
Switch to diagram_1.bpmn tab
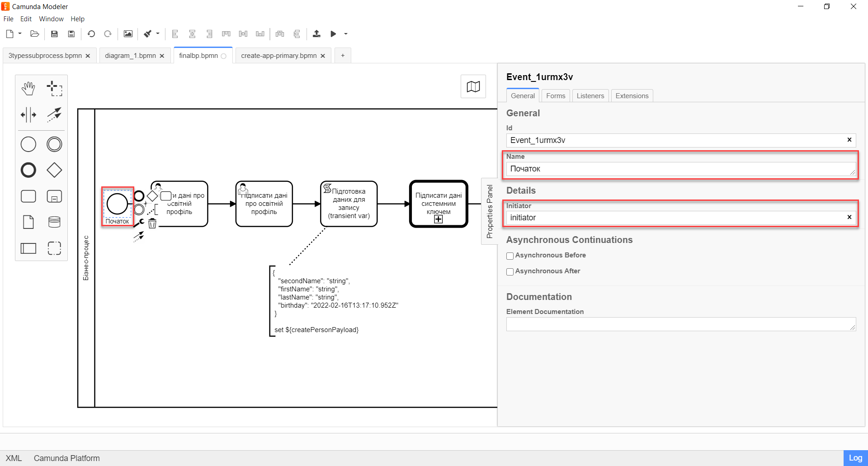(130, 56)
